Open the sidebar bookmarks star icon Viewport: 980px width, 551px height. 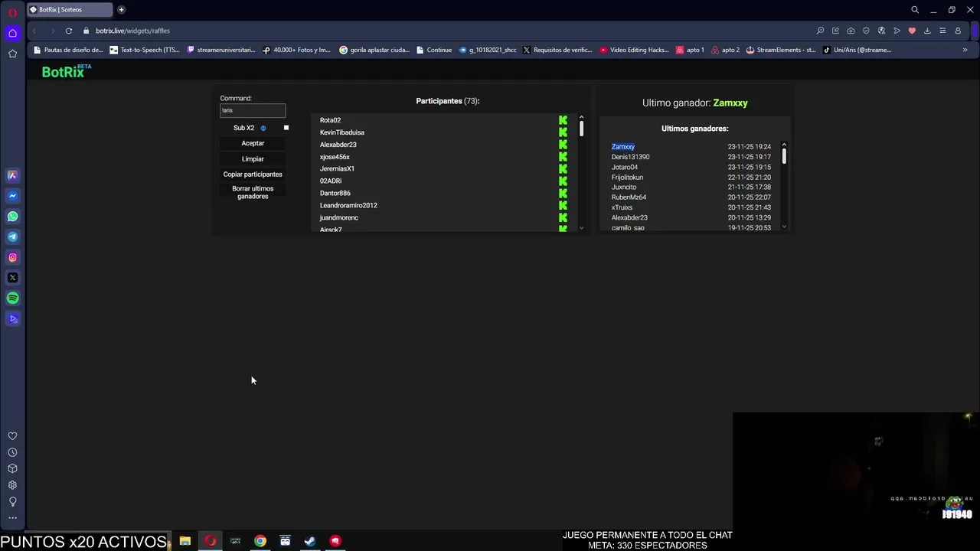pyautogui.click(x=12, y=54)
